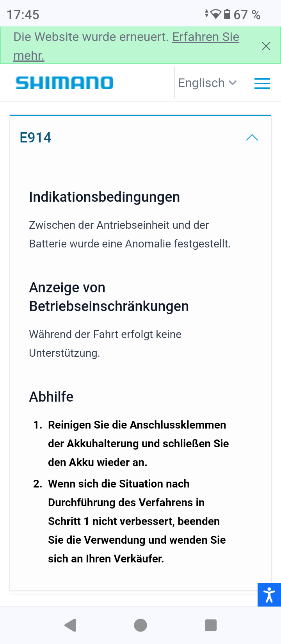Tap the Shimano logo
This screenshot has width=281, height=644.
64,83
